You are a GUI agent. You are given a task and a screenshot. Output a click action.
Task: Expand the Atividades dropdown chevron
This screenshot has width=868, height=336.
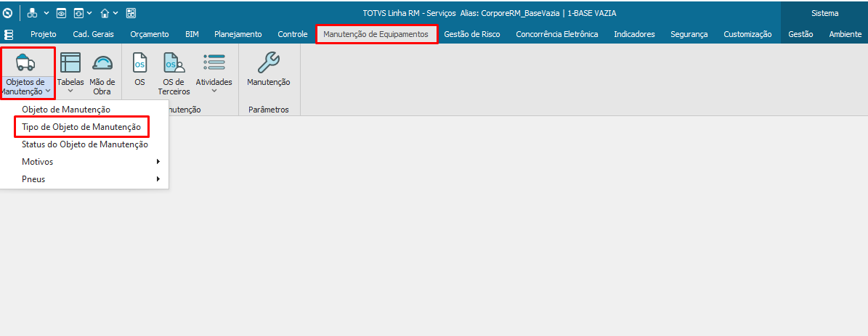click(x=214, y=91)
